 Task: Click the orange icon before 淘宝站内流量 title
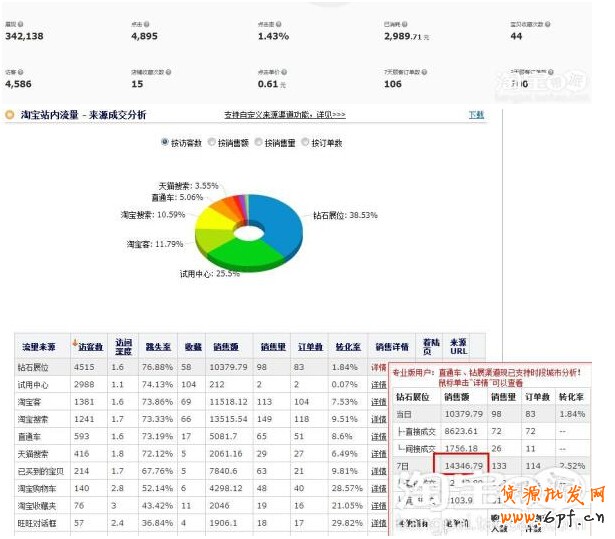(x=10, y=116)
